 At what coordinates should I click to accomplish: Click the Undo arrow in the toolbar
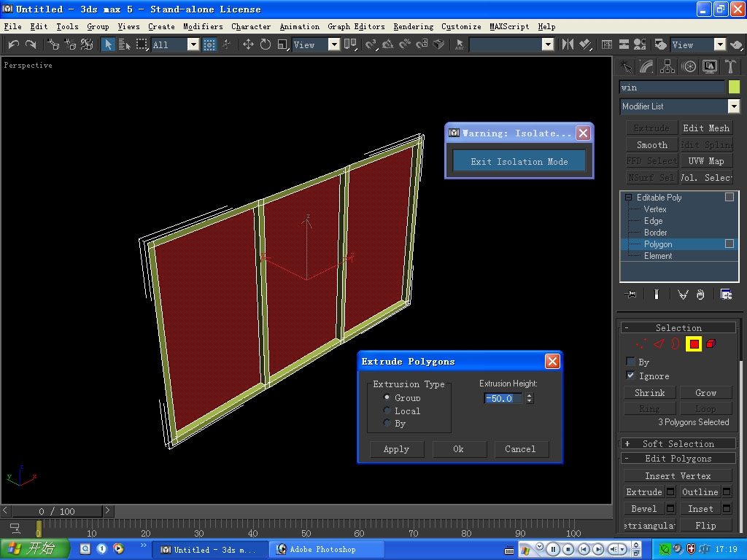(13, 44)
